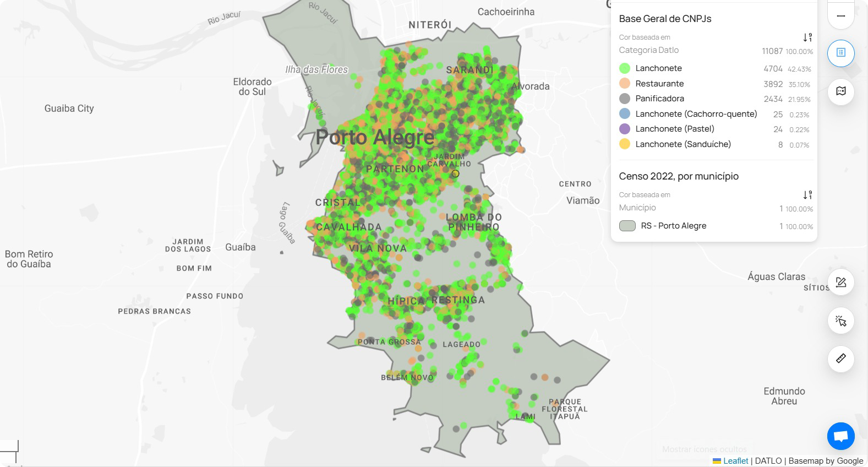
Task: Click the zoom out minus button
Action: tap(840, 16)
